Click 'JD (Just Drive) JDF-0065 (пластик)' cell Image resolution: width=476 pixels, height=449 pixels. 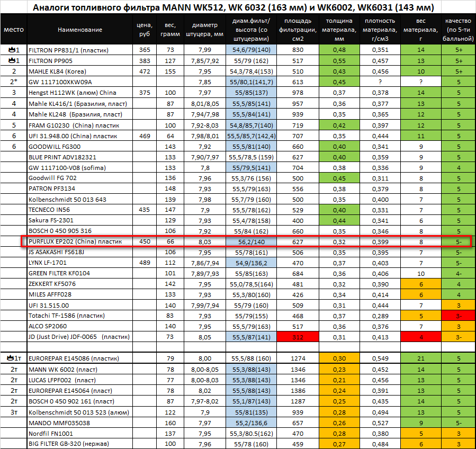pyautogui.click(x=80, y=337)
